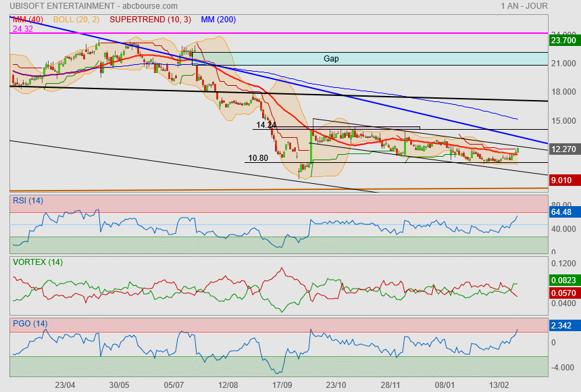
Task: Click the 40.000 RSI axis label
Action: coord(563,229)
